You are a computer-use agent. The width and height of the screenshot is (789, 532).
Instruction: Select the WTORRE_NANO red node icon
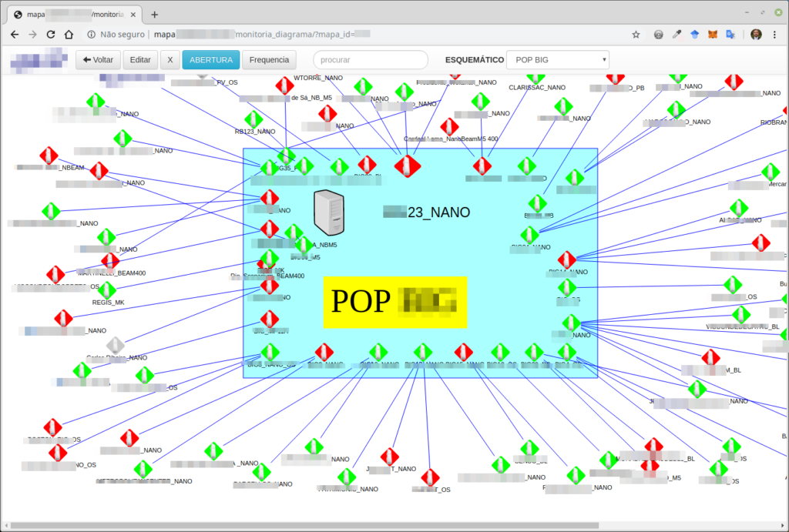coord(285,85)
